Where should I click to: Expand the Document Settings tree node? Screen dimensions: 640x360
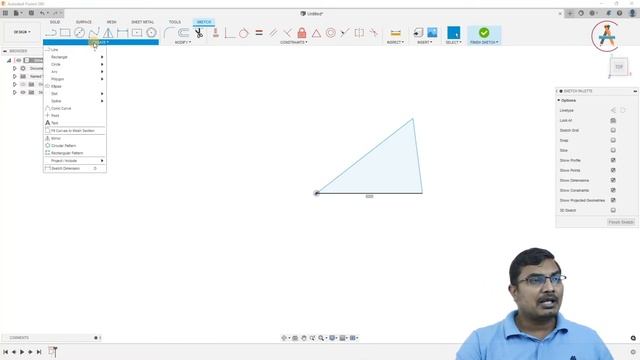click(x=15, y=69)
